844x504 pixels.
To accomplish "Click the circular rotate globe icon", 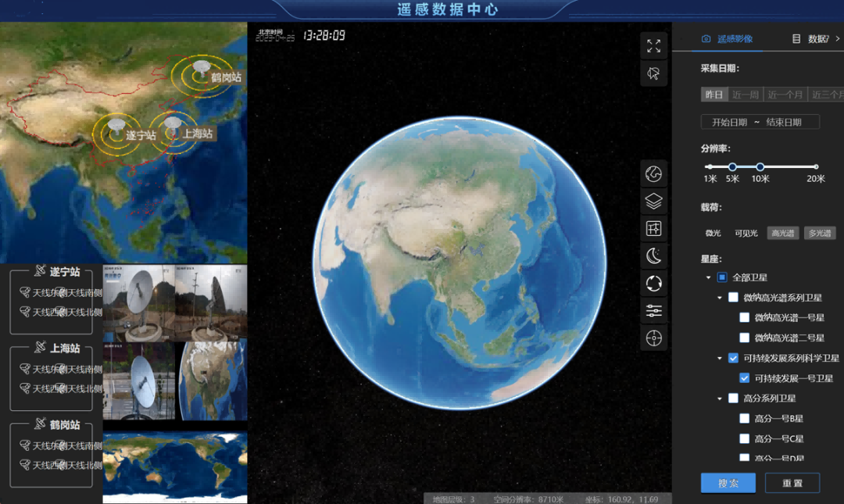I will point(654,283).
